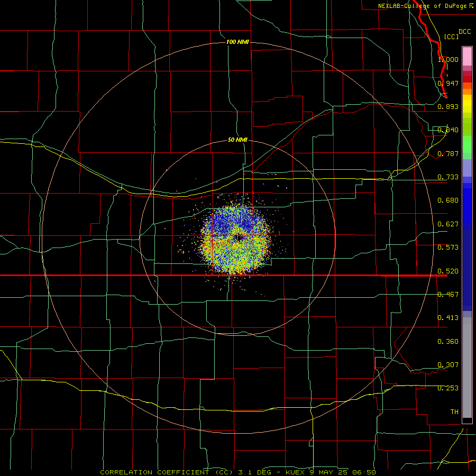The height and width of the screenshot is (476, 476).
Task: Click the 0.253 legend value
Action: 448,388
